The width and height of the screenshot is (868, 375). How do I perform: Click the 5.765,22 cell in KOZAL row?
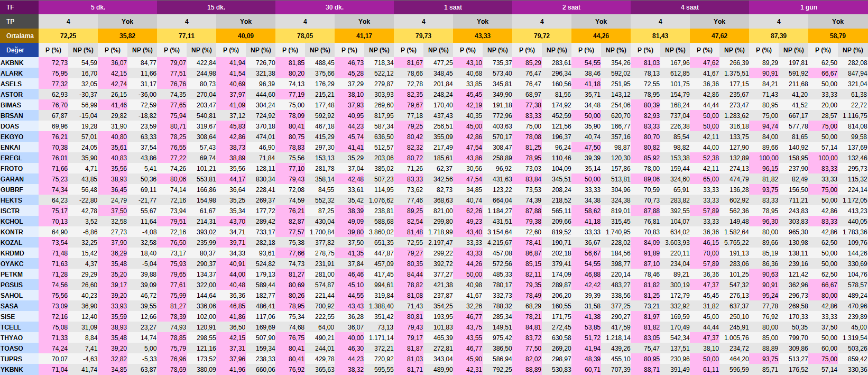[734, 243]
